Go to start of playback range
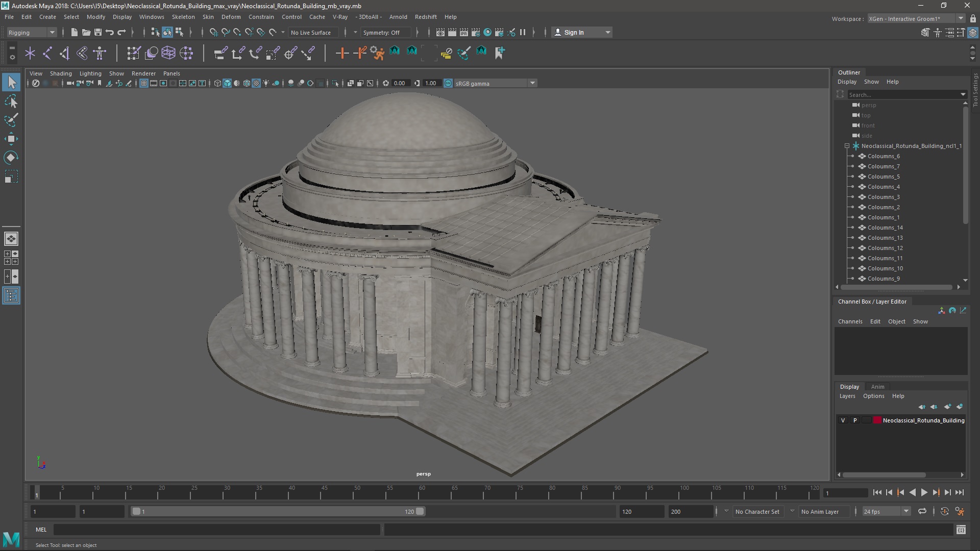Screen dimensions: 980x551 click(877, 492)
